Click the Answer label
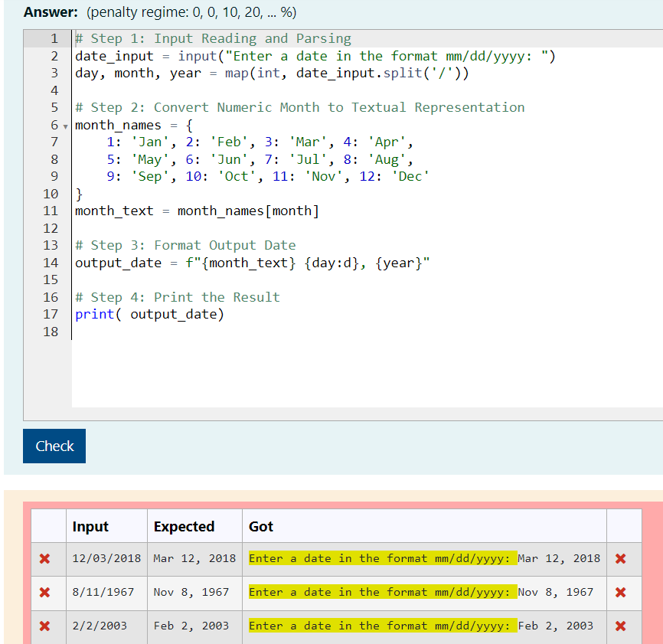The width and height of the screenshot is (663, 644). (51, 11)
